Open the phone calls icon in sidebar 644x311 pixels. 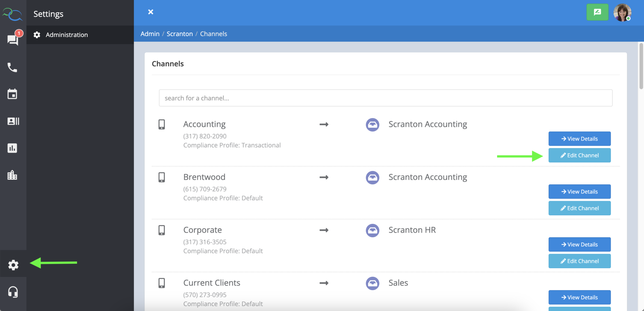[x=13, y=67]
